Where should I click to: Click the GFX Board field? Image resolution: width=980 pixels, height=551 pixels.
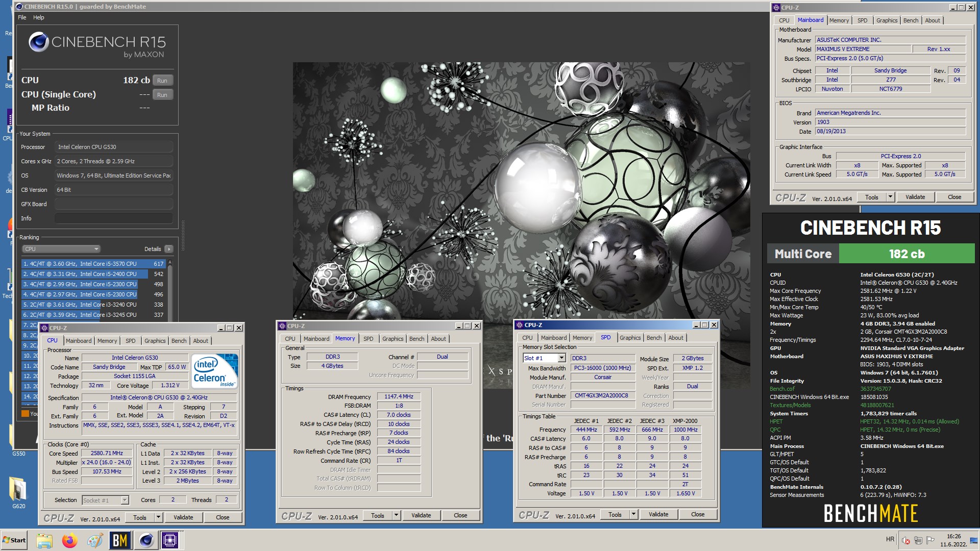point(113,204)
